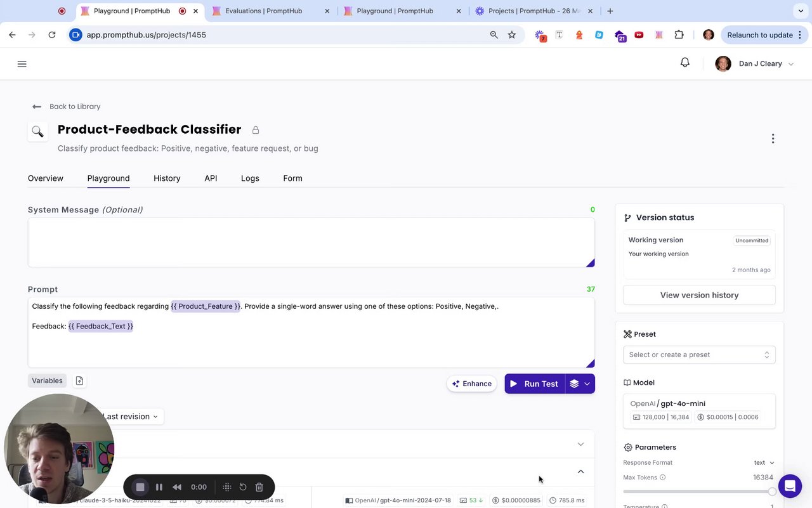The image size is (812, 508).
Task: Open the hamburger navigation menu
Action: pos(22,64)
